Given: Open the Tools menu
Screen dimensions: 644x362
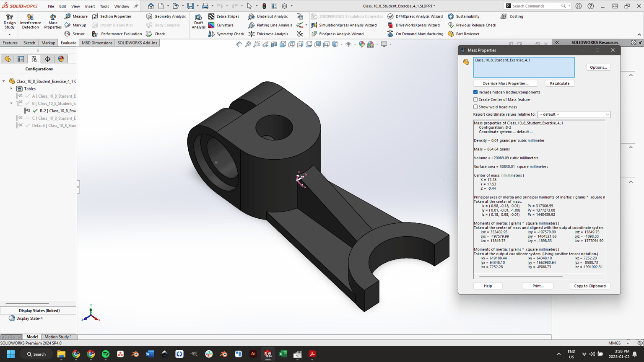Looking at the screenshot, I should 104,6.
